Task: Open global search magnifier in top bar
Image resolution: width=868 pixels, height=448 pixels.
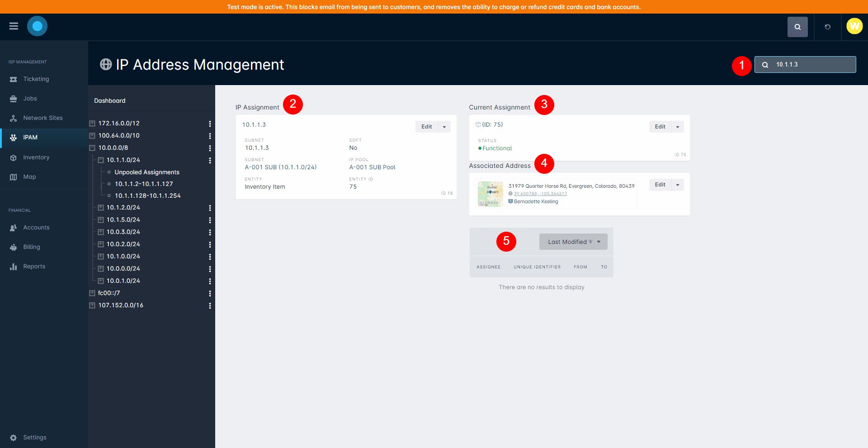Action: tap(797, 27)
